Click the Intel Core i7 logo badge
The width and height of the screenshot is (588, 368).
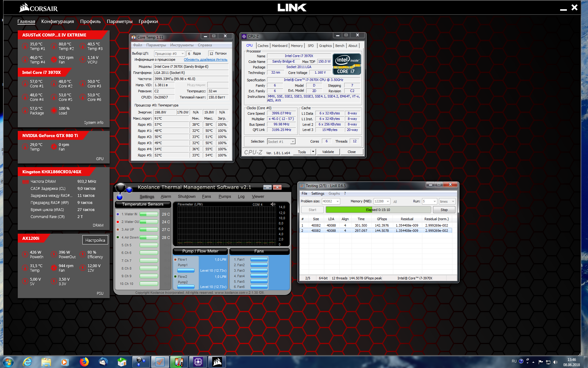click(x=347, y=64)
